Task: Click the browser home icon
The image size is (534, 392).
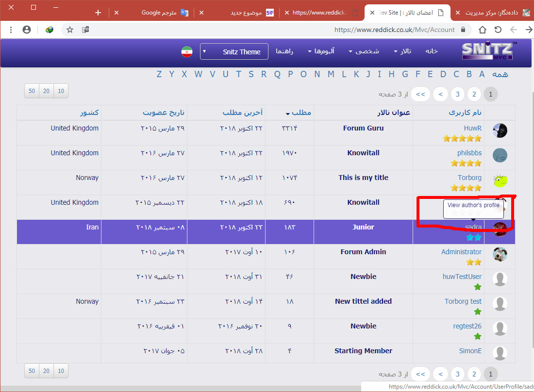Action: click(482, 30)
